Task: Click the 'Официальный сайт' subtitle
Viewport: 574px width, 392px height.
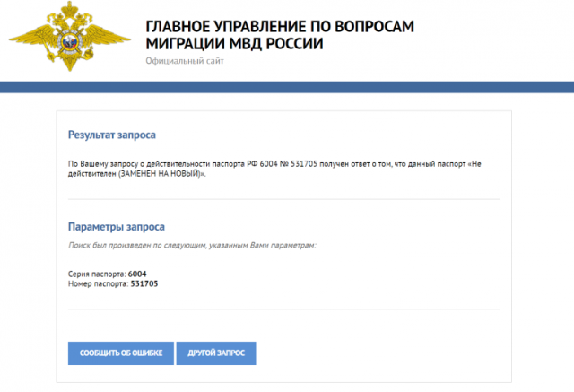Action: [x=185, y=61]
